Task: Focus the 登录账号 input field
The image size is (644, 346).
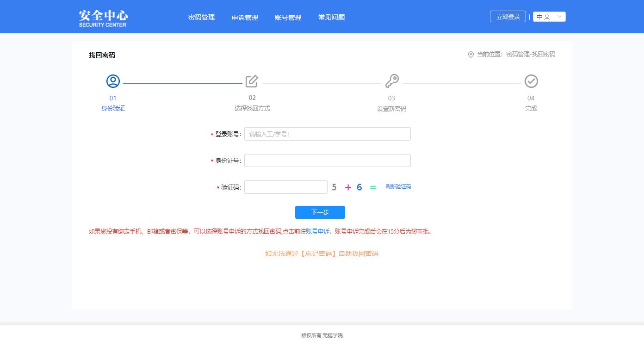Action: tap(327, 134)
